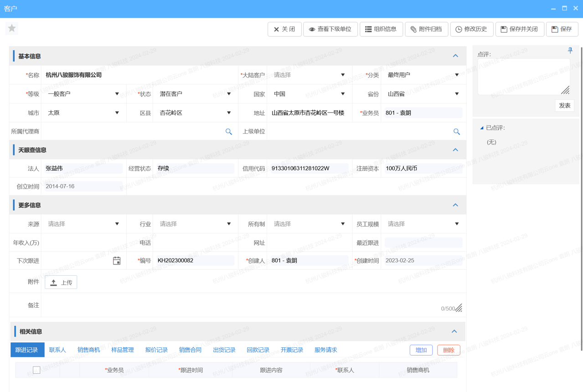Switch to the 销售合同 tab
This screenshot has height=392, width=583.
(x=190, y=350)
